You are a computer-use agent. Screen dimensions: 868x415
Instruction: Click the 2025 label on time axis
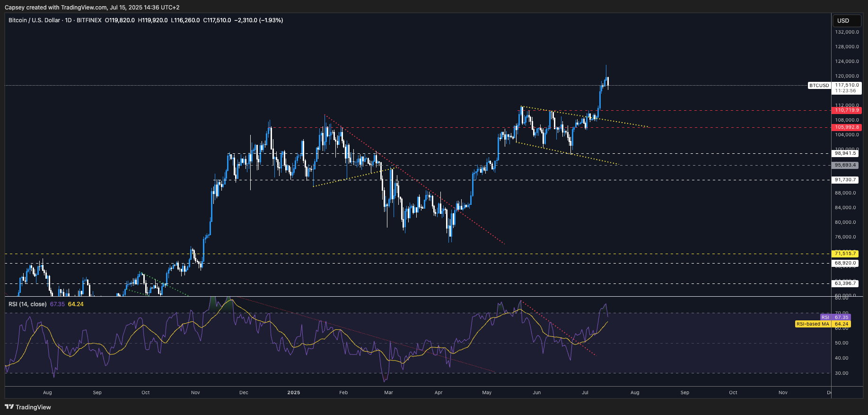coord(294,393)
